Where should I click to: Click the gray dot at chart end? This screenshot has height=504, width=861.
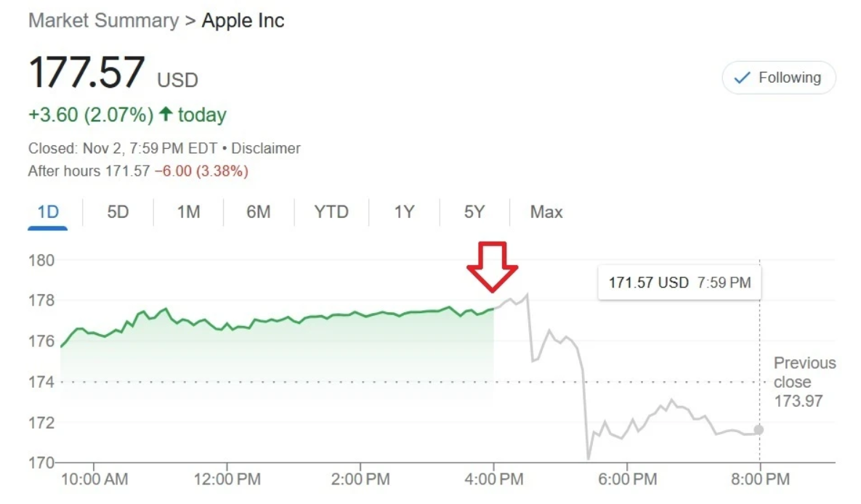[x=759, y=430]
